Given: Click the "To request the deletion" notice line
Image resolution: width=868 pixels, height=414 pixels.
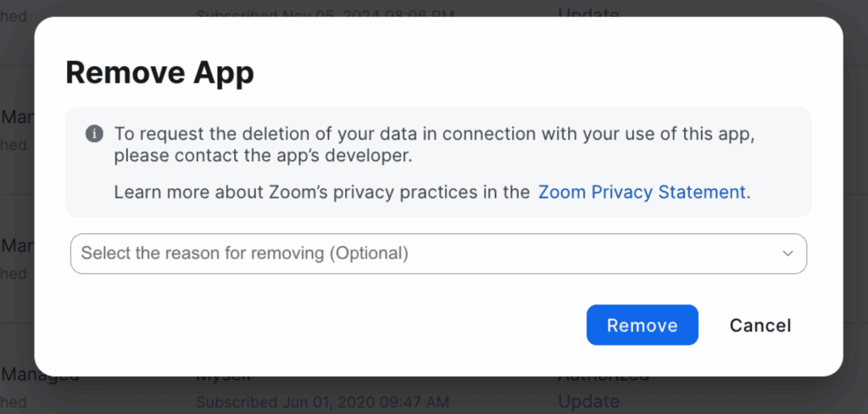Looking at the screenshot, I should coord(434,134).
